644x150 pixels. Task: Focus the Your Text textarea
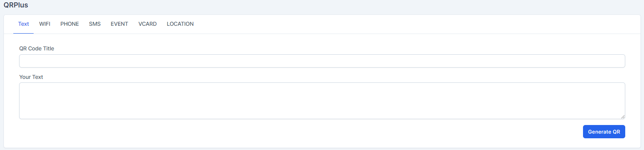322,101
